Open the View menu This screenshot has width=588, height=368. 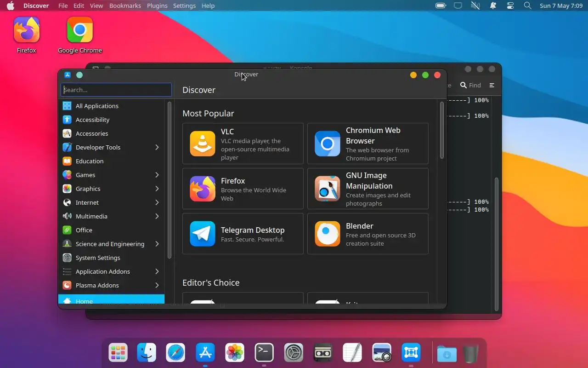tap(96, 6)
